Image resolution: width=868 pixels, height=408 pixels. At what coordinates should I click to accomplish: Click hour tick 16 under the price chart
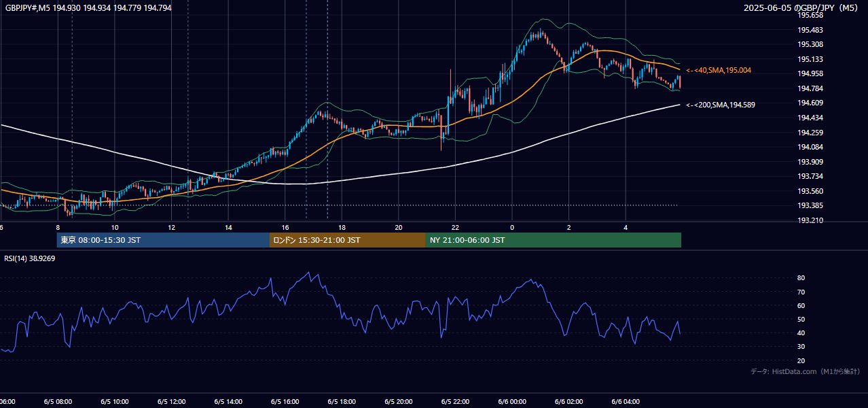pos(285,227)
